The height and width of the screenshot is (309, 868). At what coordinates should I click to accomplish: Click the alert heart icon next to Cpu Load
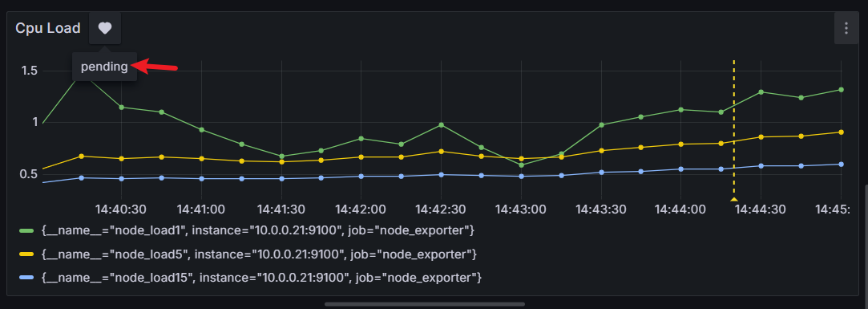tap(105, 28)
